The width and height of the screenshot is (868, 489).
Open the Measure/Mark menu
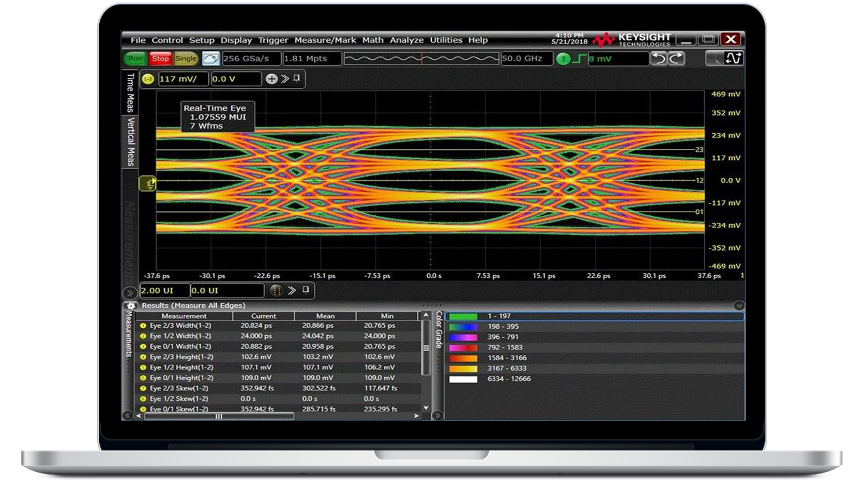coord(325,40)
